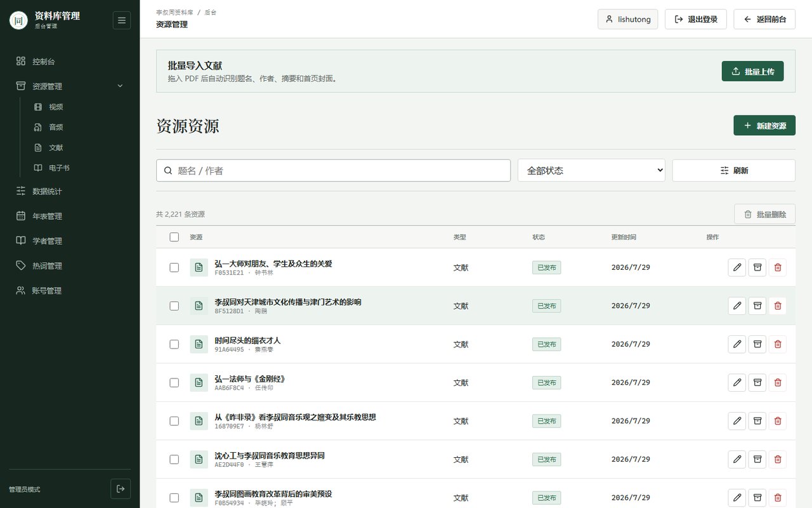The width and height of the screenshot is (812, 508).
Task: Archive the 李叔同对天津城市文化传播与津门艺术的影响 entry
Action: pyautogui.click(x=757, y=306)
